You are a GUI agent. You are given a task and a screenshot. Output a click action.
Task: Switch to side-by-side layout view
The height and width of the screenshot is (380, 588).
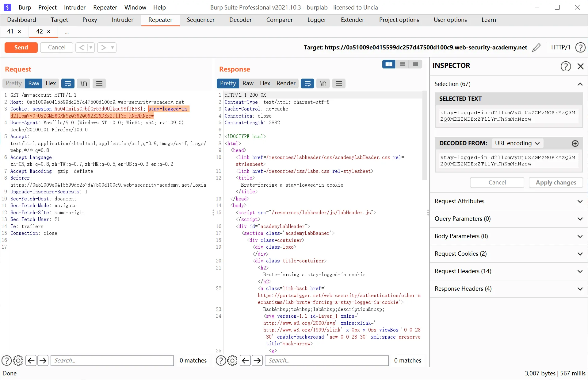pos(389,64)
